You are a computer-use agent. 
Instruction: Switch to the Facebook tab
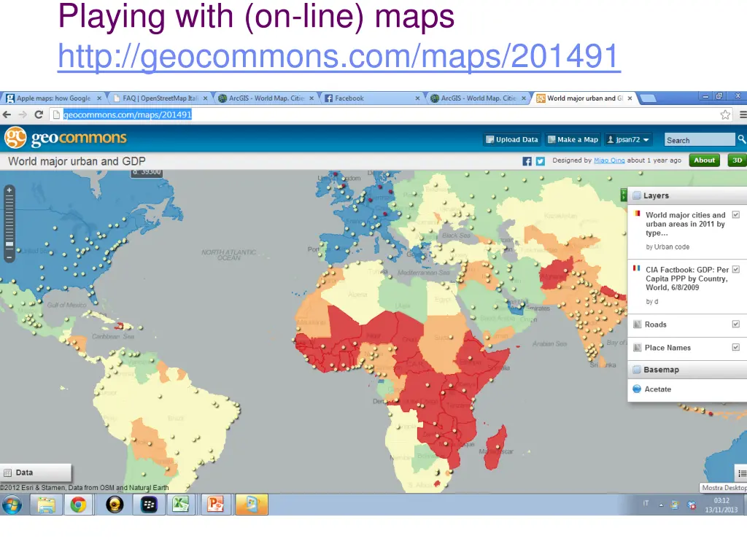372,98
